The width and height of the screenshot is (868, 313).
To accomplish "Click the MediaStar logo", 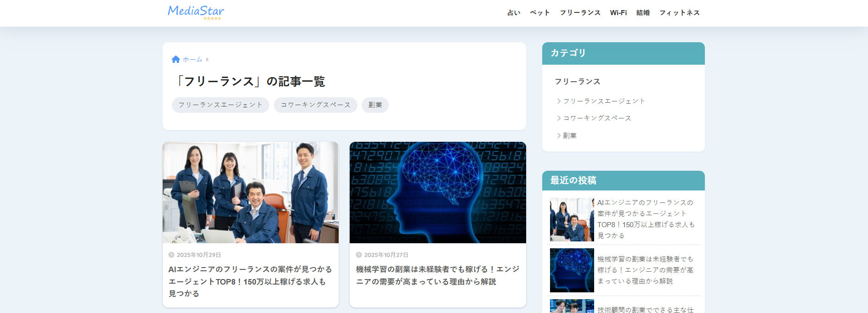I will 196,12.
